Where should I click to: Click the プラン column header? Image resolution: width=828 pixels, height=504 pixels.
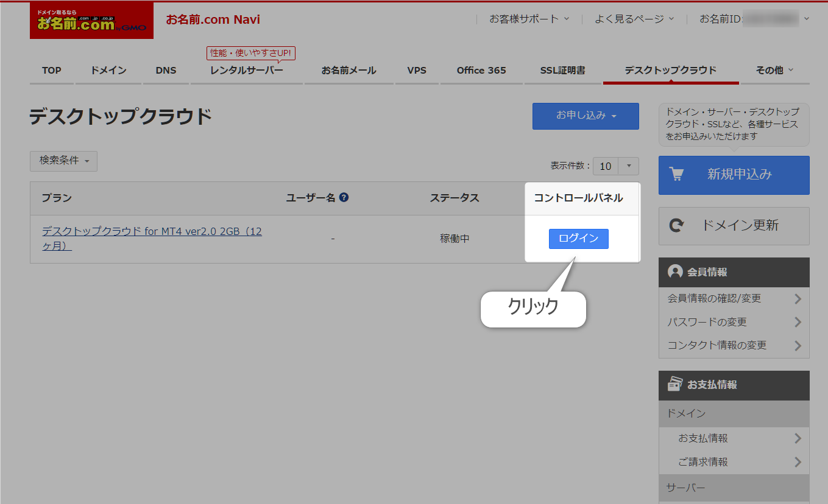tap(57, 198)
